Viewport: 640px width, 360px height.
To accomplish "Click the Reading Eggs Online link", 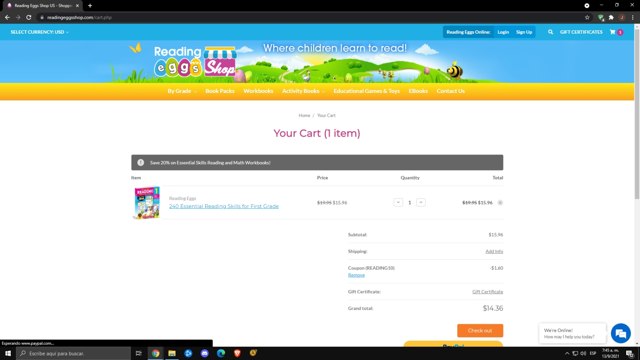I will pyautogui.click(x=468, y=32).
